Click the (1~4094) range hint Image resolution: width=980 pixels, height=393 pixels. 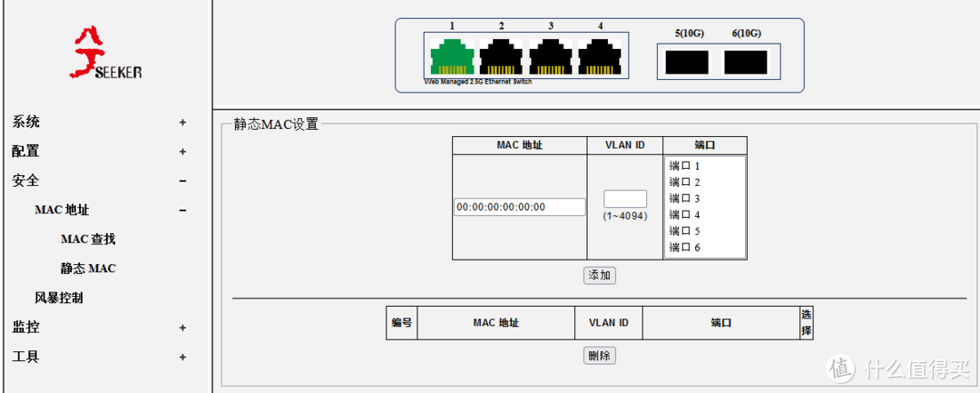625,215
